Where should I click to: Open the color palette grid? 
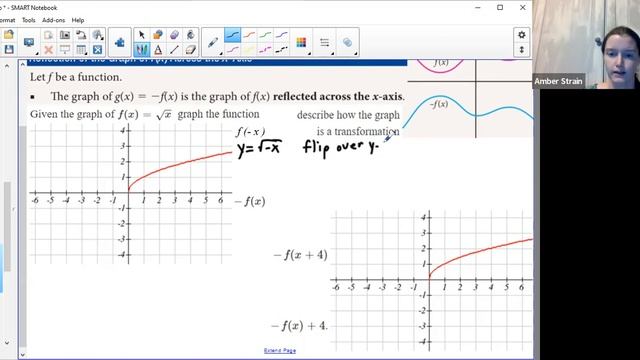click(301, 42)
